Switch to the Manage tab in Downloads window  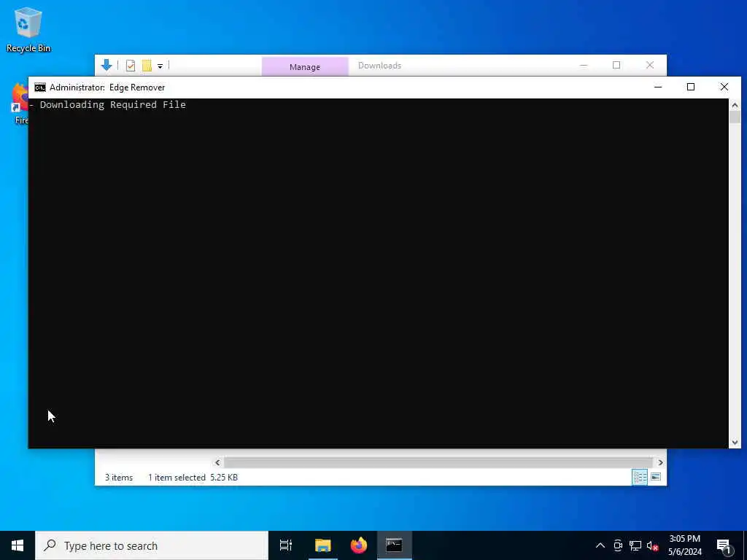pos(305,66)
